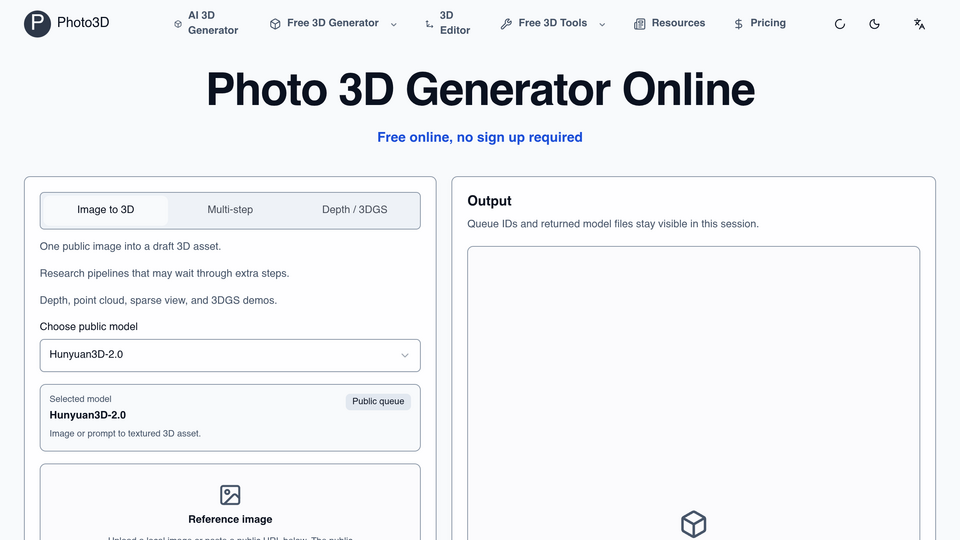Click the AI 3D Generator icon
This screenshot has height=540, width=960.
tap(178, 24)
